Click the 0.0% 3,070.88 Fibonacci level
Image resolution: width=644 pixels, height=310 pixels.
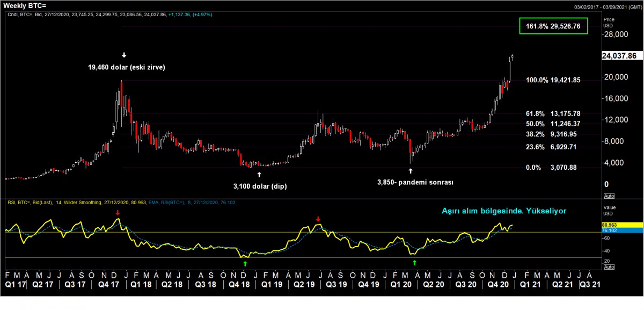tap(553, 168)
